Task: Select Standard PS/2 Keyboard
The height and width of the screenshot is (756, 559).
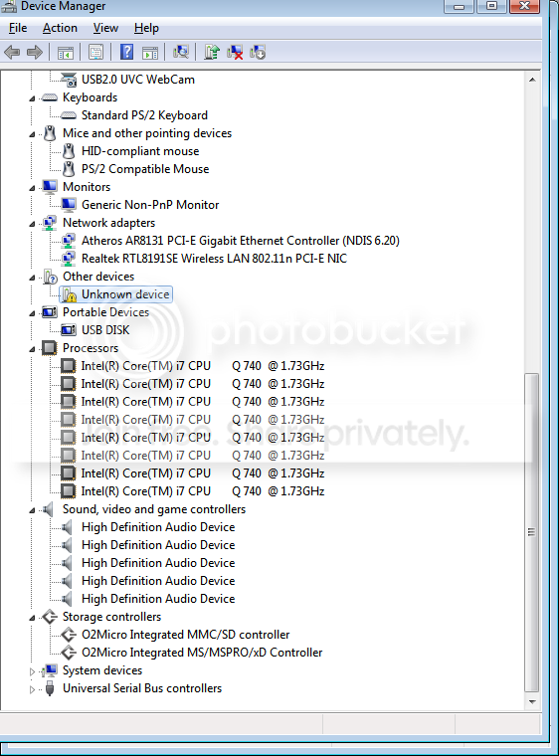Action: [144, 115]
